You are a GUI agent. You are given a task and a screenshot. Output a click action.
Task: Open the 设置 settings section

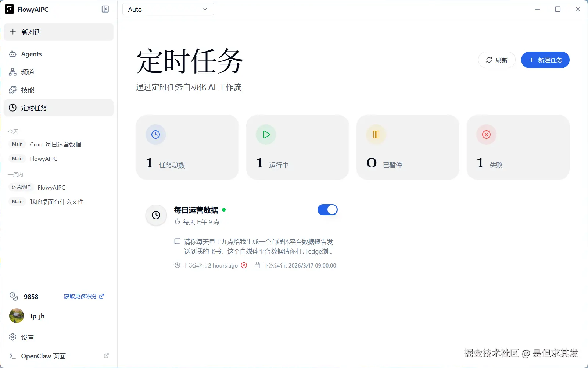tap(28, 337)
